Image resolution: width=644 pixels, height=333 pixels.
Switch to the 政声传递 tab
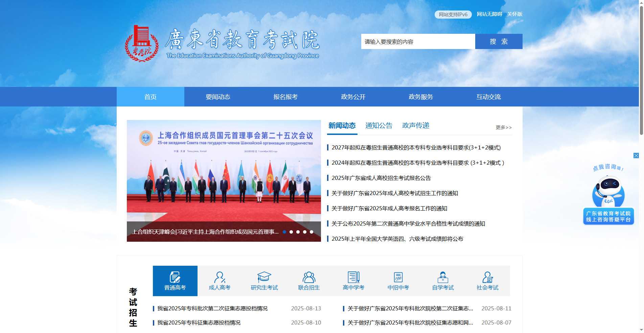coord(415,125)
